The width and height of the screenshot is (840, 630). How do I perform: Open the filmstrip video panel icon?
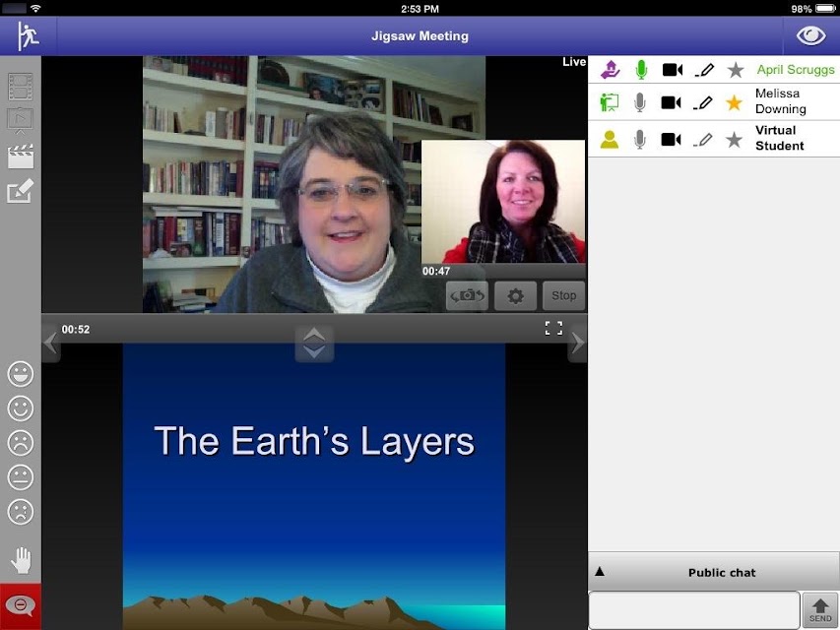coord(21,87)
